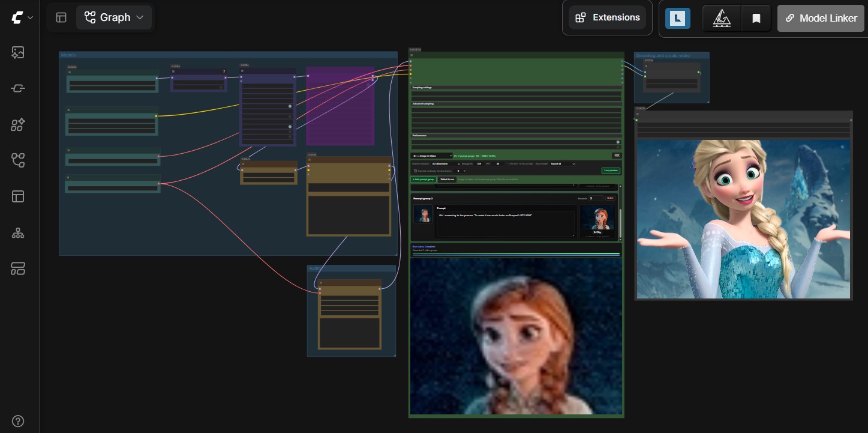Click the Run status progress bar

[516, 254]
